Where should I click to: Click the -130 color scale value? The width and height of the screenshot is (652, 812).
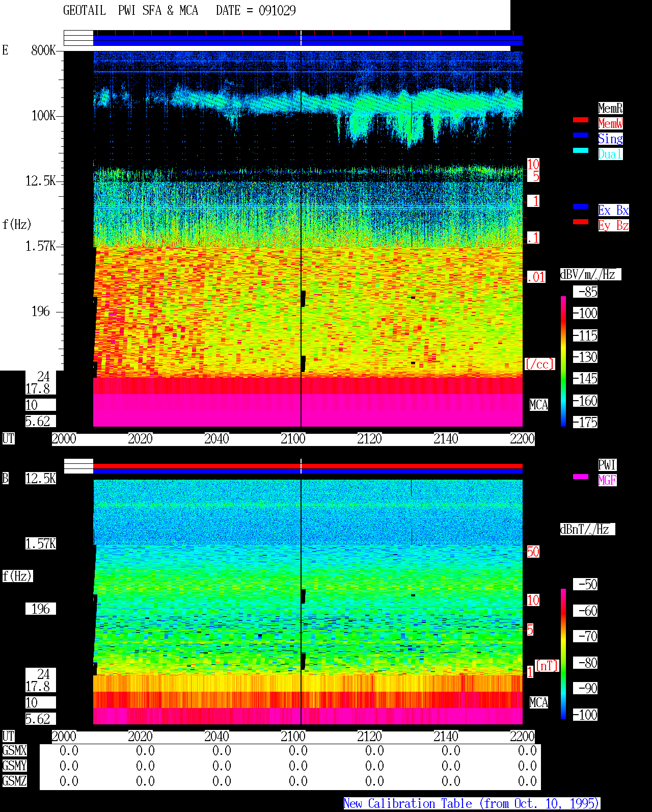click(585, 357)
